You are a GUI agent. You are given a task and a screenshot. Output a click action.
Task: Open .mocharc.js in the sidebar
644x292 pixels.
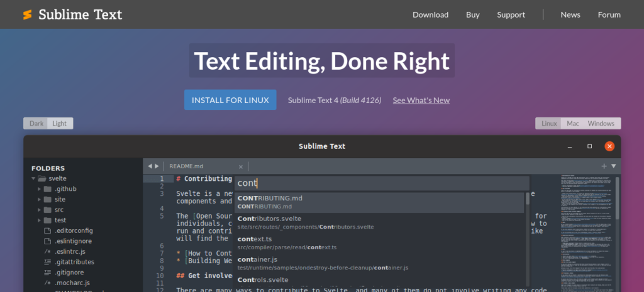72,283
